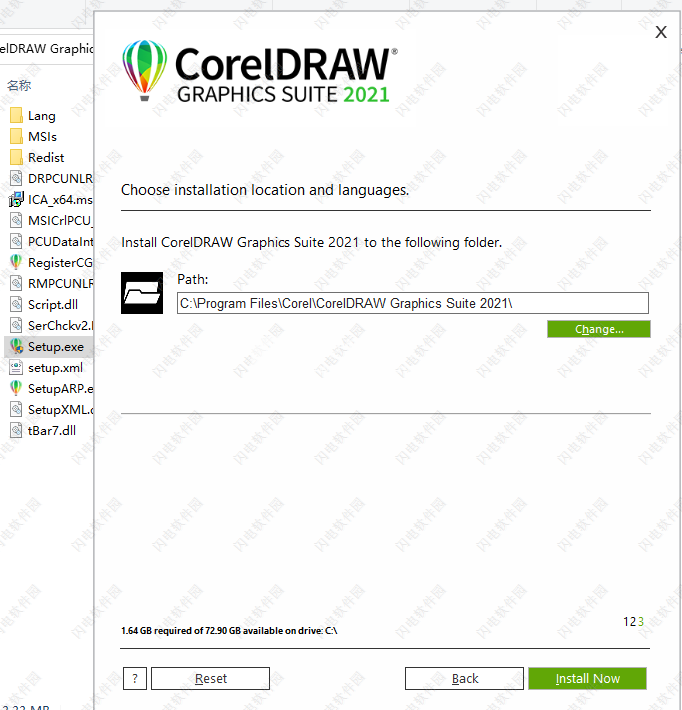Viewport: 682px width, 710px height.
Task: Select the Lang folder name
Action: click(42, 116)
